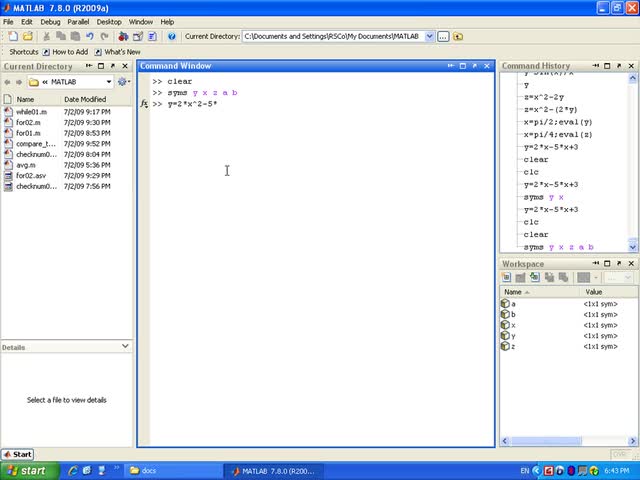This screenshot has width=640, height=480.
Task: Go back in Current Directory browser
Action: 7,82
